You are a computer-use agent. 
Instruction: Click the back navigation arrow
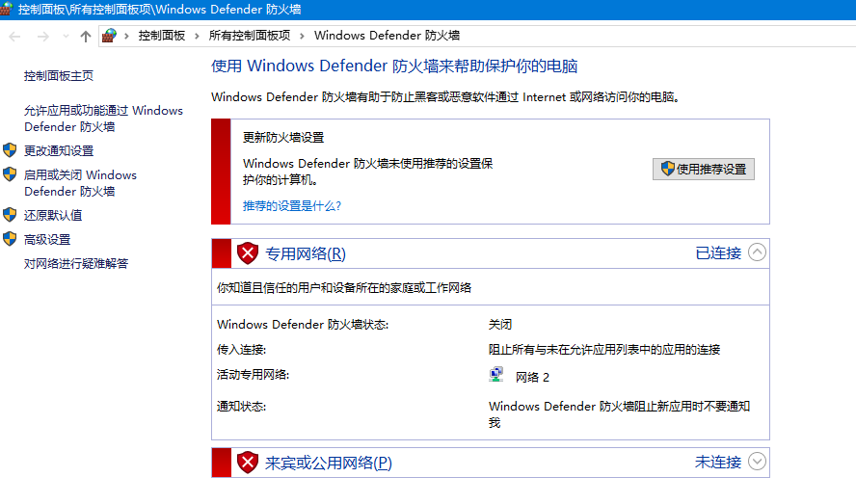15,36
